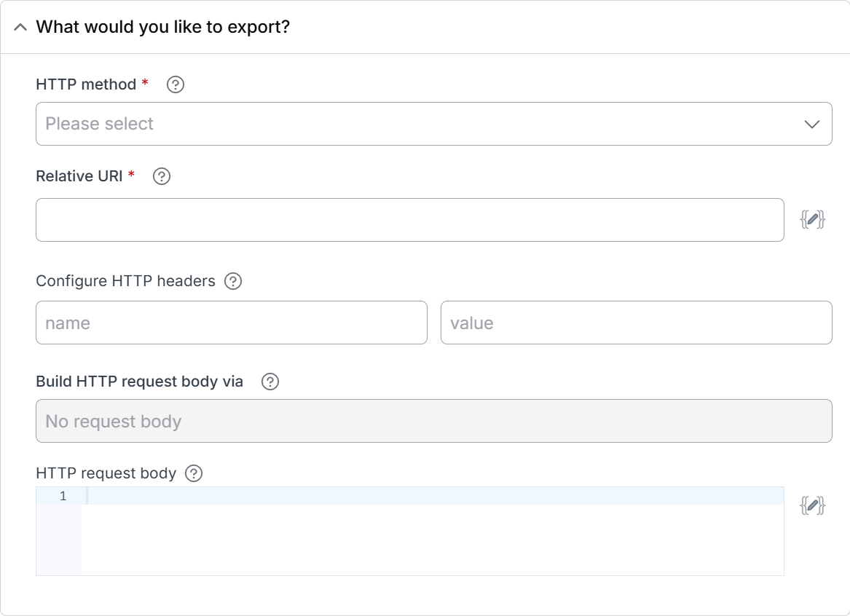The width and height of the screenshot is (850, 616).
Task: Click the header value input field
Action: (637, 323)
